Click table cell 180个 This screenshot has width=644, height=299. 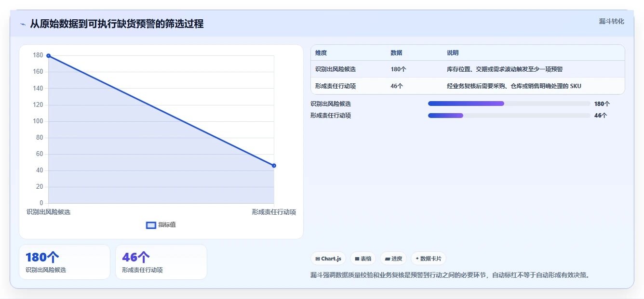click(398, 69)
